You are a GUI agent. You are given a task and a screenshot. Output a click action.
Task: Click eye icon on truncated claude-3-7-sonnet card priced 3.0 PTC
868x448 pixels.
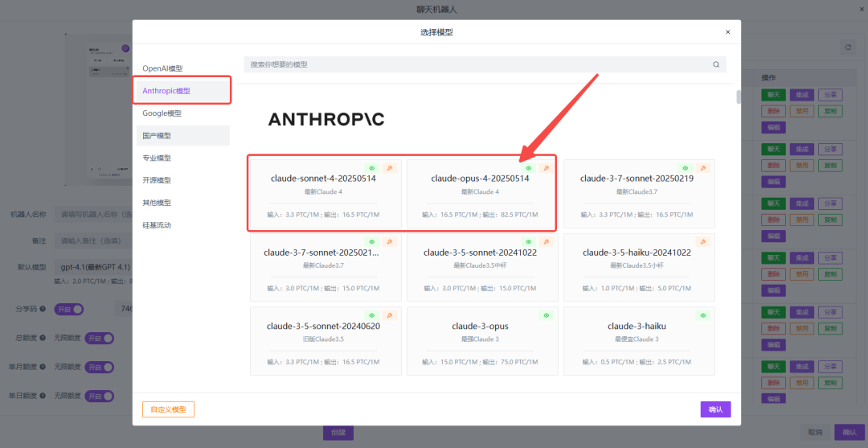coord(372,241)
